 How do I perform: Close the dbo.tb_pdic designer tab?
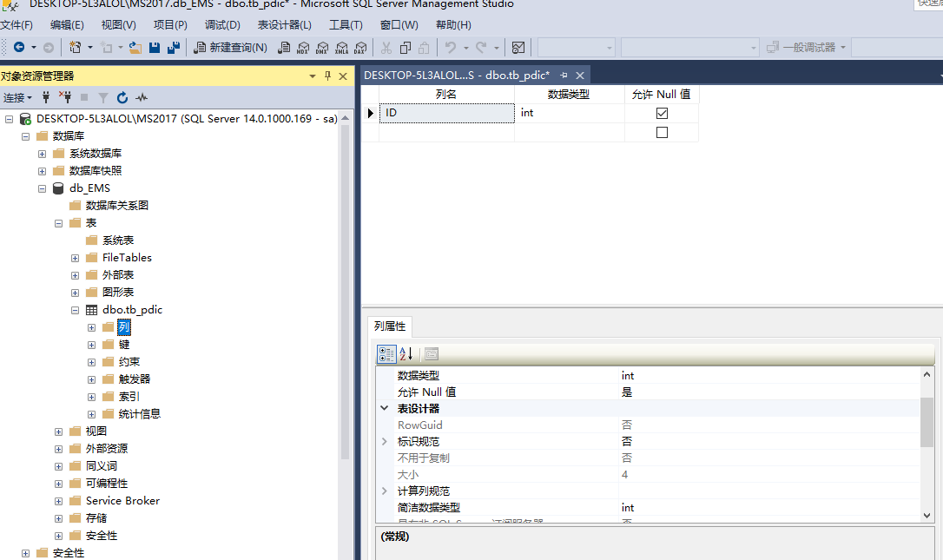(580, 76)
